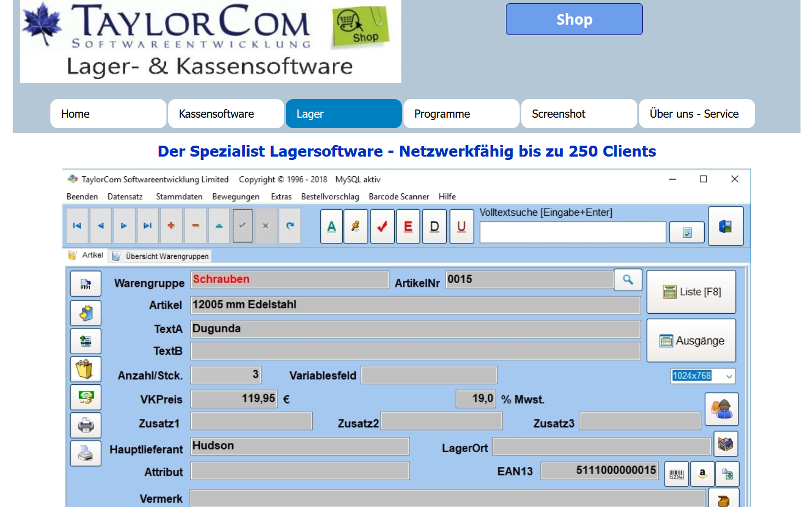This screenshot has height=507, width=812.
Task: Click the red checkmark toolbar button
Action: pos(382,227)
